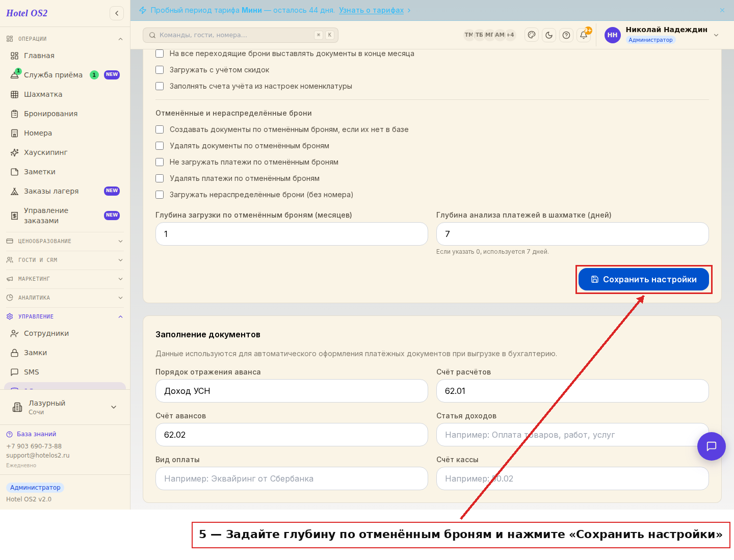Click the support@hotelos2.ru email

point(38,456)
